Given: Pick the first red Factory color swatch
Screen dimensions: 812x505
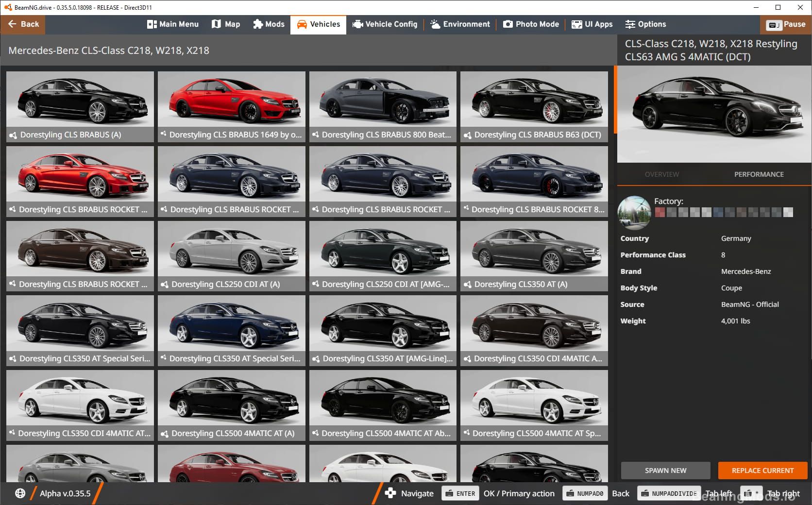Looking at the screenshot, I should (660, 212).
